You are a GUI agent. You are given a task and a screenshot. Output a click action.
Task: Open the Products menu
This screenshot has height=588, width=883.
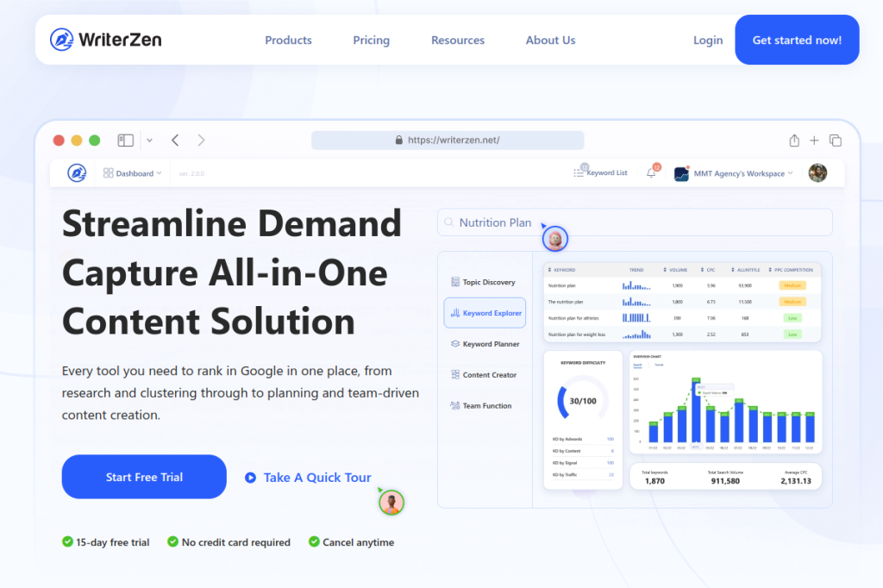tap(288, 40)
